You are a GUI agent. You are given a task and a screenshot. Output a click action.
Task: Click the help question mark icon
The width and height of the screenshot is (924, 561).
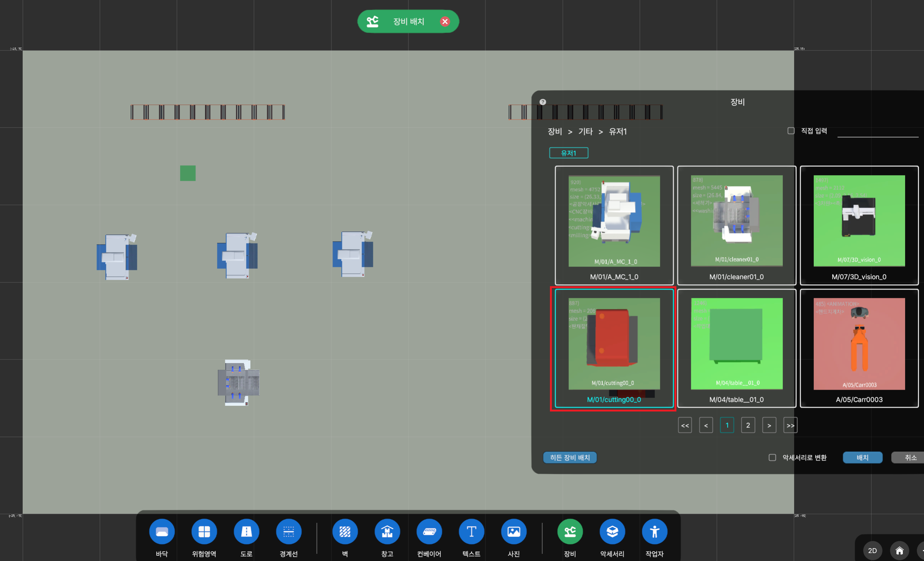(543, 102)
